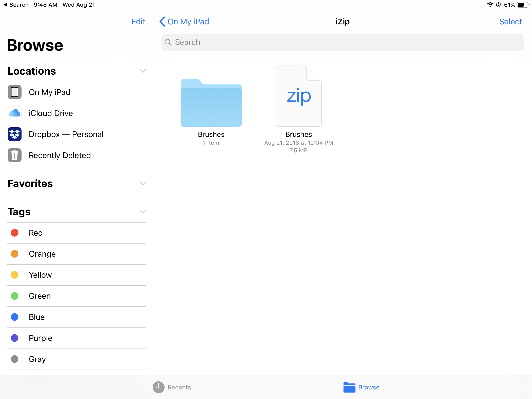The width and height of the screenshot is (532, 399).
Task: Tap the Brushes folder name with 1 item
Action: point(211,134)
